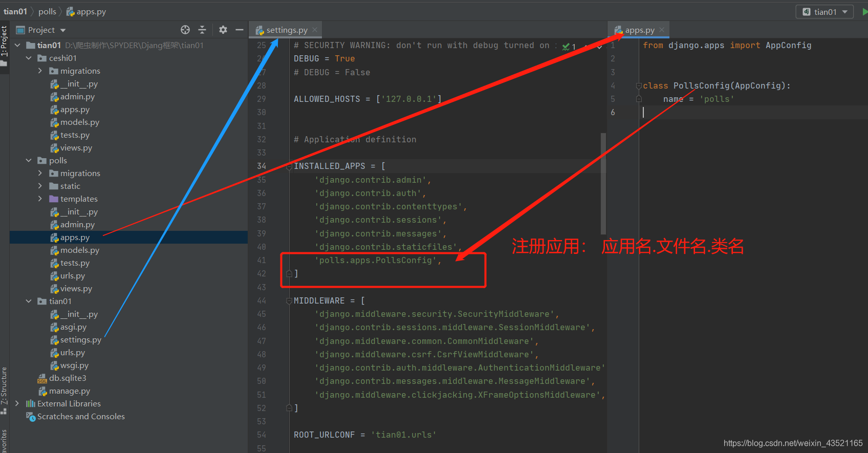
Task: Place cursor on 'polls.apps.PollsConfig' line
Action: pyautogui.click(x=378, y=261)
